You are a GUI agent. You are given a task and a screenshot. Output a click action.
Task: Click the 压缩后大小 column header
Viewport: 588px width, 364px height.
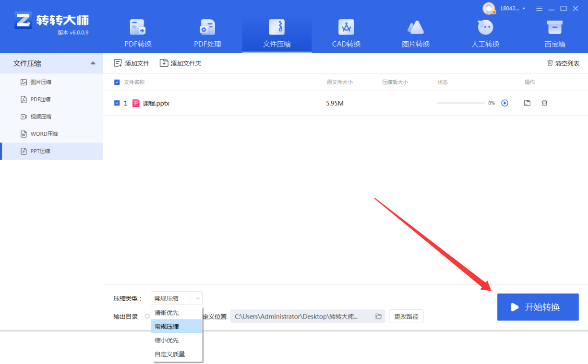(395, 82)
